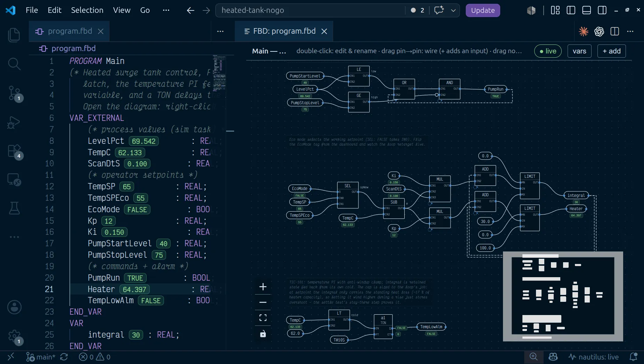Viewport: 644px width, 364px height.
Task: Open Manage gear icon in activity bar
Action: pos(14,336)
